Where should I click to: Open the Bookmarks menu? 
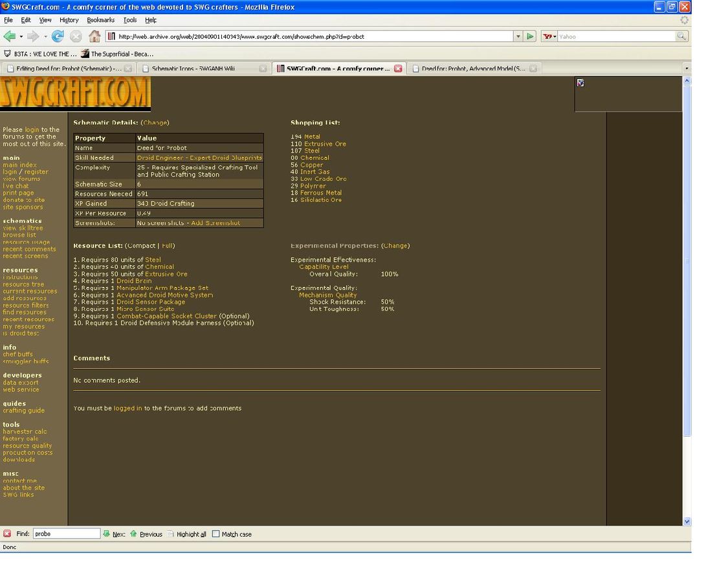pyautogui.click(x=100, y=20)
